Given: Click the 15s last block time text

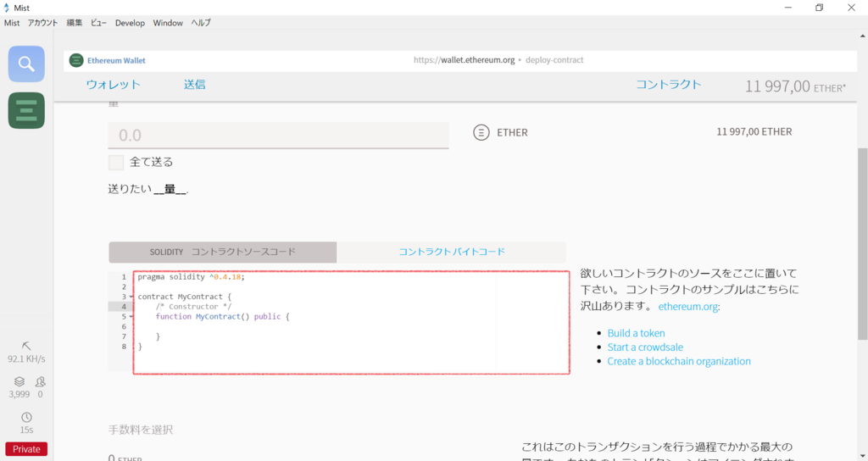Looking at the screenshot, I should 26,430.
